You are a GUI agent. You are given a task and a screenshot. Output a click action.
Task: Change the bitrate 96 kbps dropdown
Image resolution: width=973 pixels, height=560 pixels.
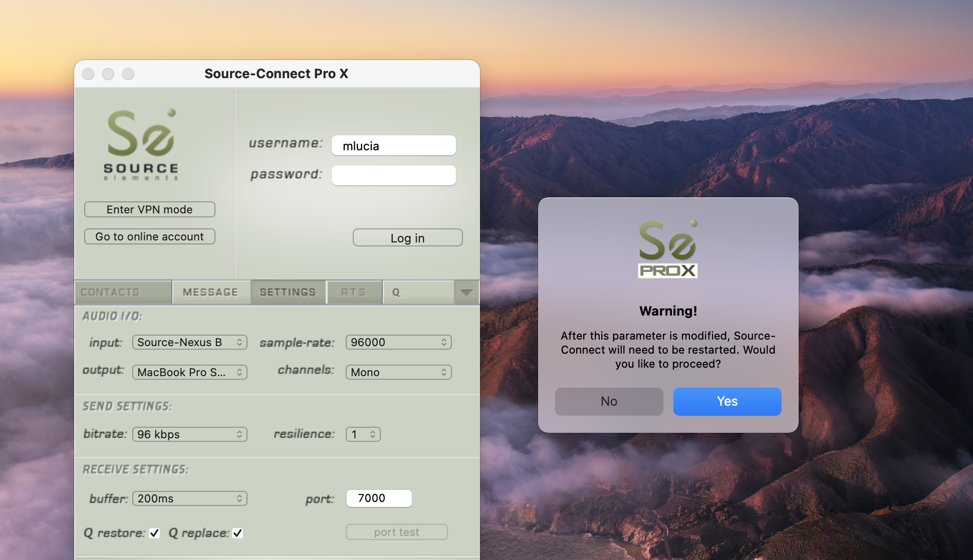pos(189,434)
